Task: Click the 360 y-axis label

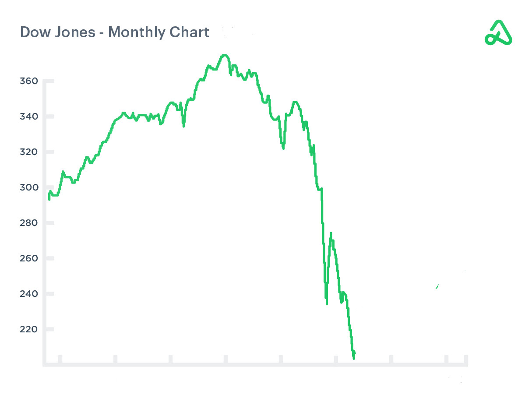Action: (x=29, y=81)
